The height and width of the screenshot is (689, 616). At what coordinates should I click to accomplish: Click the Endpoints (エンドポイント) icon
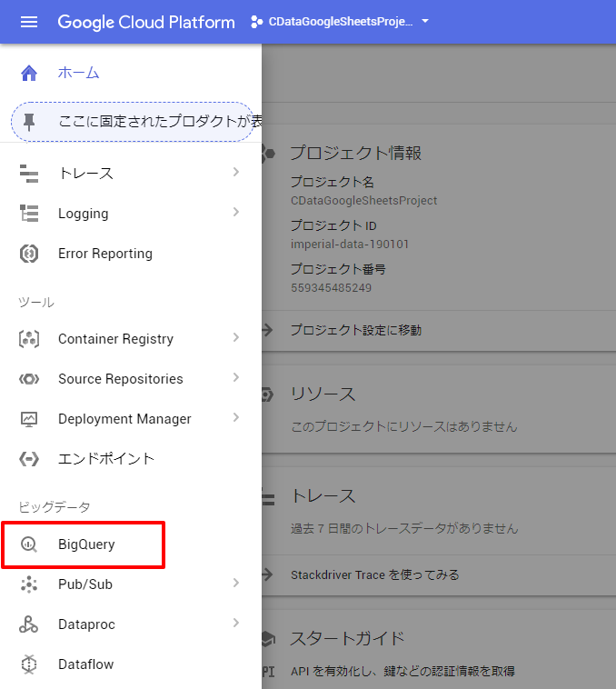click(29, 459)
